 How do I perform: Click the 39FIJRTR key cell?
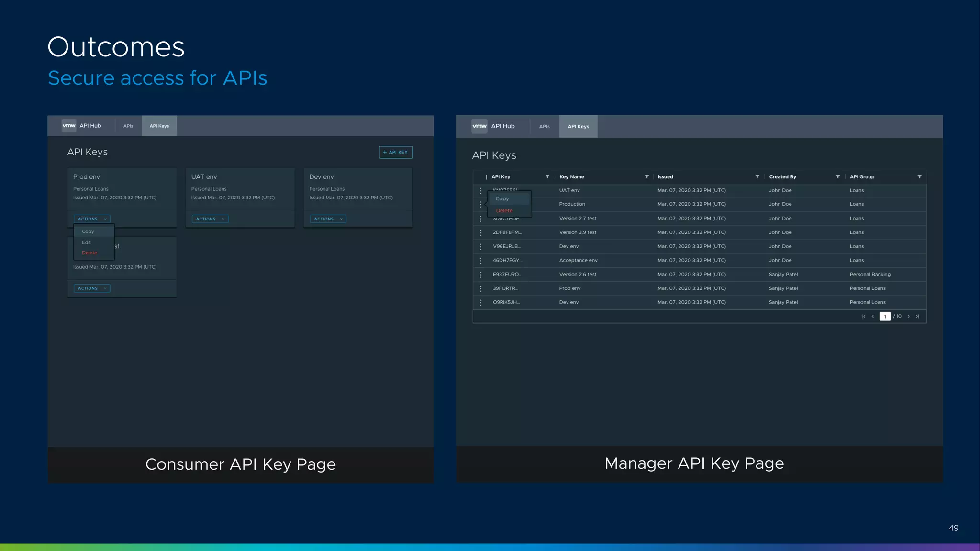[x=505, y=288]
